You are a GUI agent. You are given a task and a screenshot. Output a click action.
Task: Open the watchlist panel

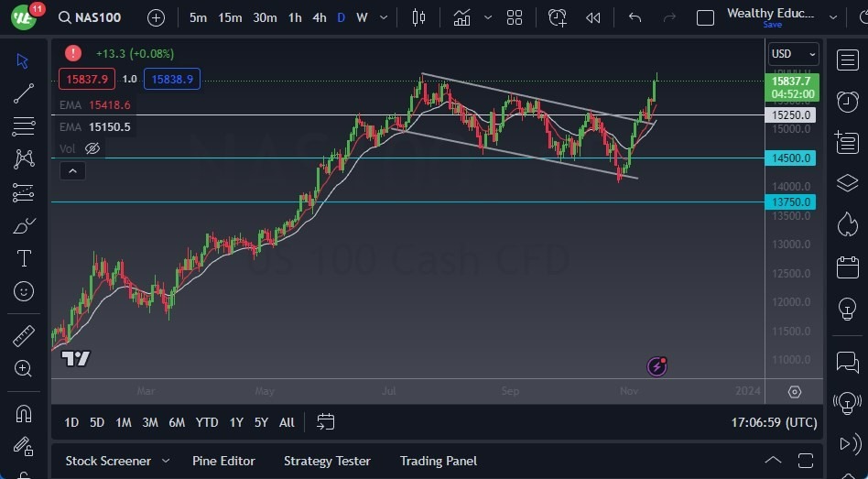click(848, 60)
